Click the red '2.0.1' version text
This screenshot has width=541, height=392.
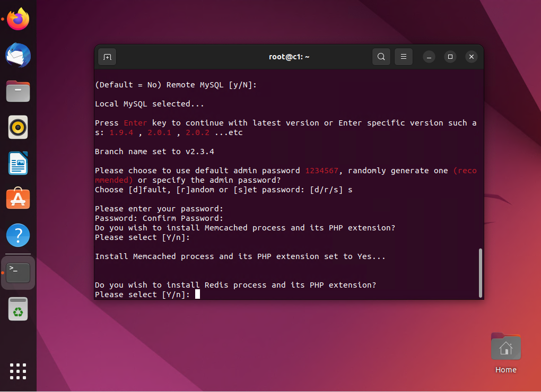[x=160, y=132]
